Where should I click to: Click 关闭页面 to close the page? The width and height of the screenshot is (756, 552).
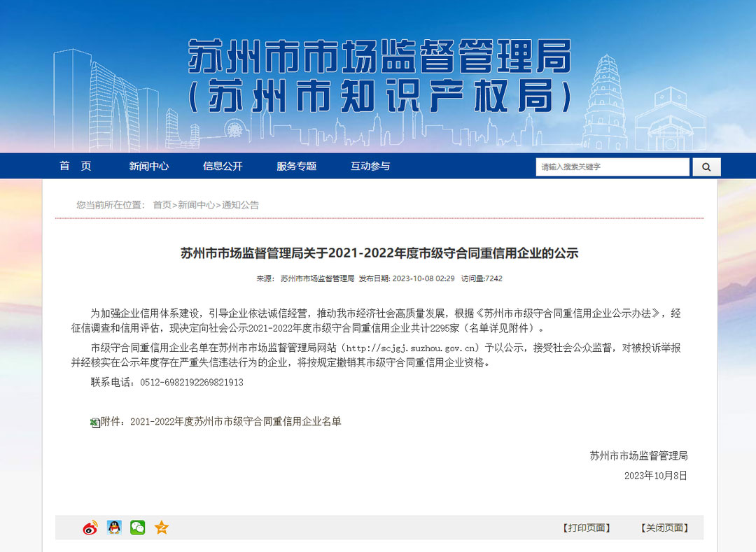[x=664, y=528]
